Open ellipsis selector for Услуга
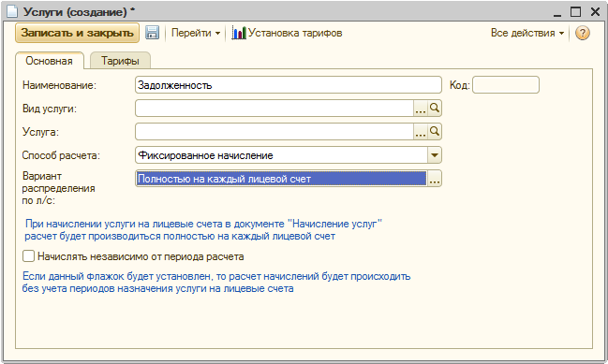 coord(421,132)
